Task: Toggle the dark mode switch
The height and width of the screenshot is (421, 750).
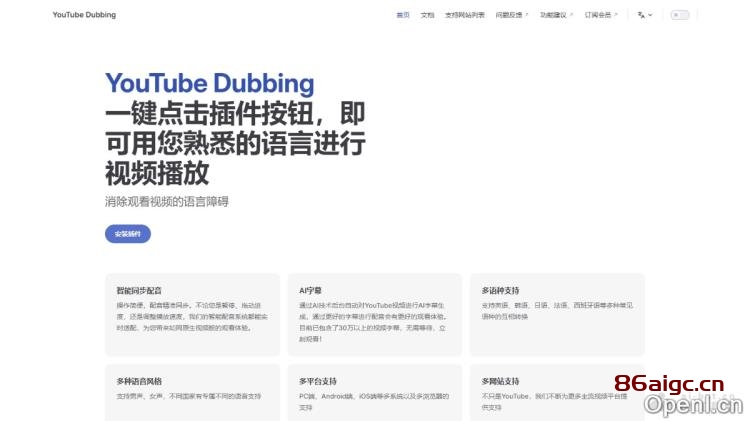Action: 680,15
